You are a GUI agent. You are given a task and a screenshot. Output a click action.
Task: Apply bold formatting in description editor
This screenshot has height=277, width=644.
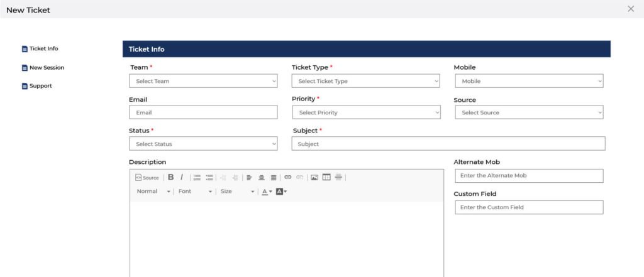coord(171,177)
